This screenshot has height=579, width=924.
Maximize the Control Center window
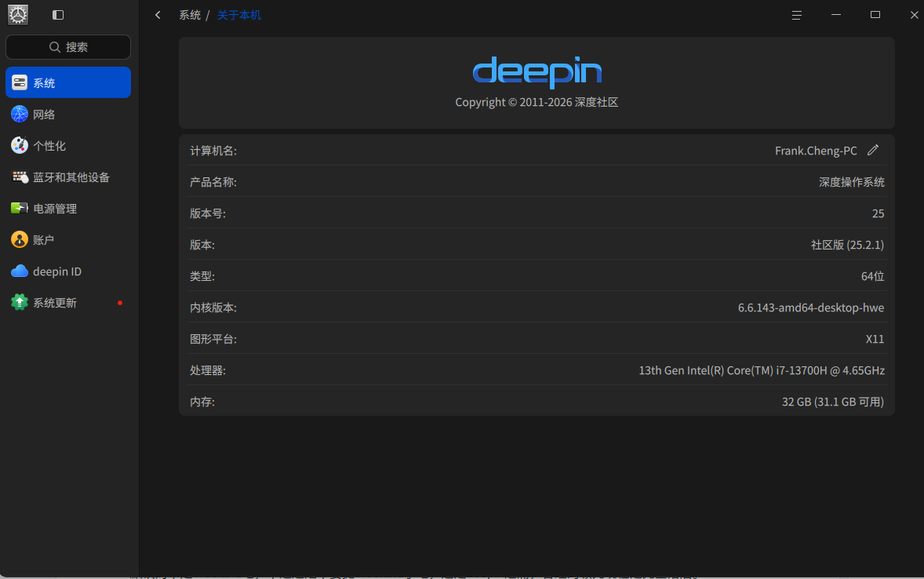point(875,15)
